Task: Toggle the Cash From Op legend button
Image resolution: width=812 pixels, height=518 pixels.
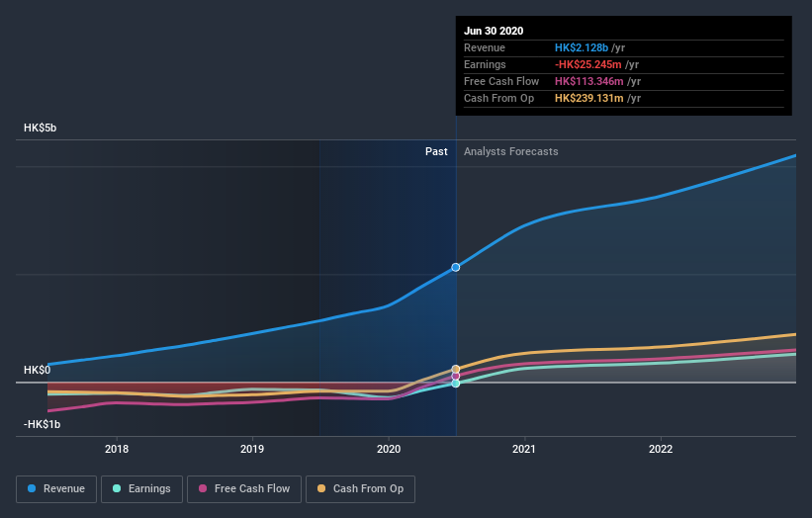Action: point(360,489)
